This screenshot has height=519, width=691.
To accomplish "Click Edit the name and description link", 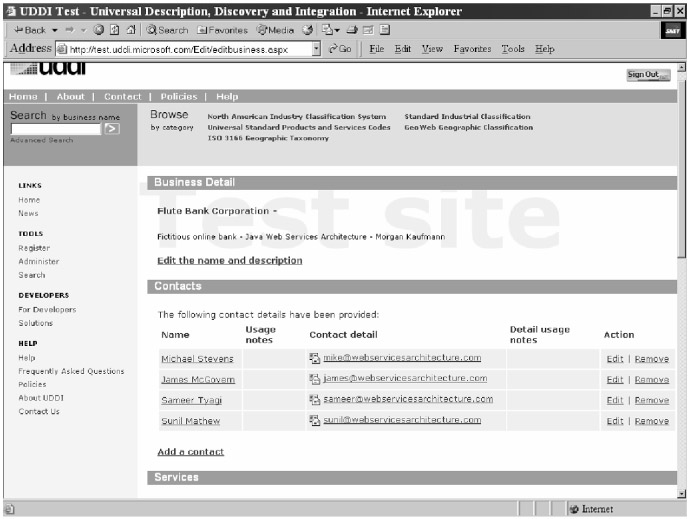I will point(229,261).
